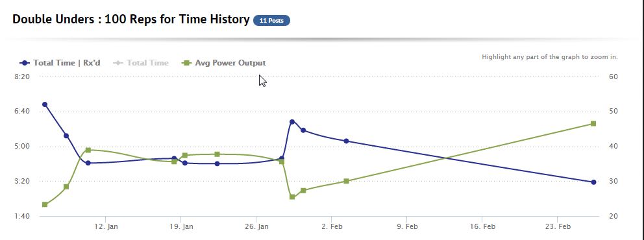
Task: Toggle the Avg Power Output legend series
Action: [224, 63]
